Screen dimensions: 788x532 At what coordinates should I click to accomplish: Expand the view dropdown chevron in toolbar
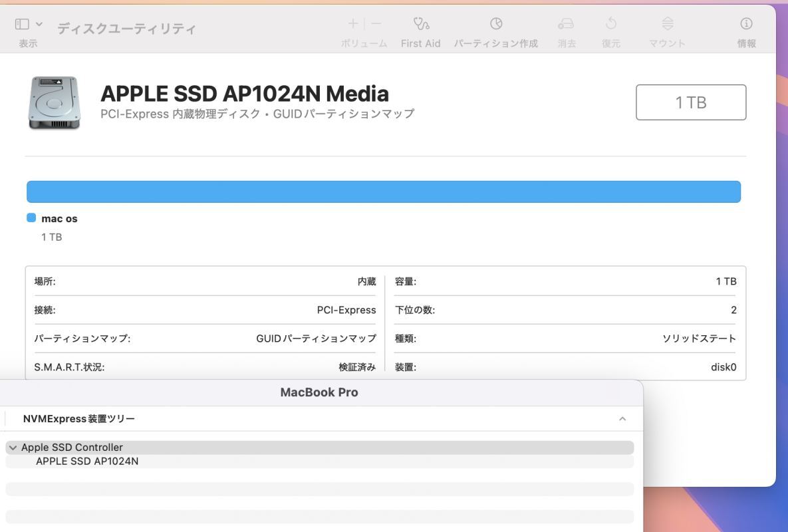point(39,24)
